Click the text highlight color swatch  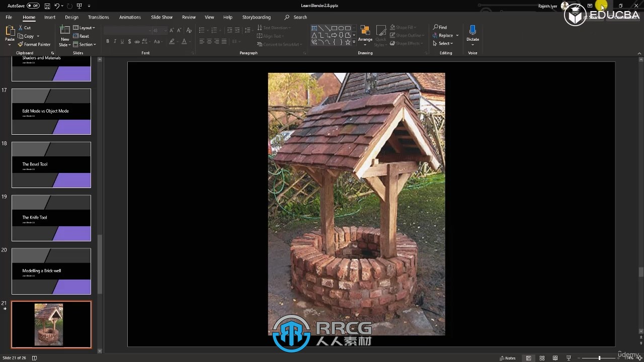coord(172,42)
